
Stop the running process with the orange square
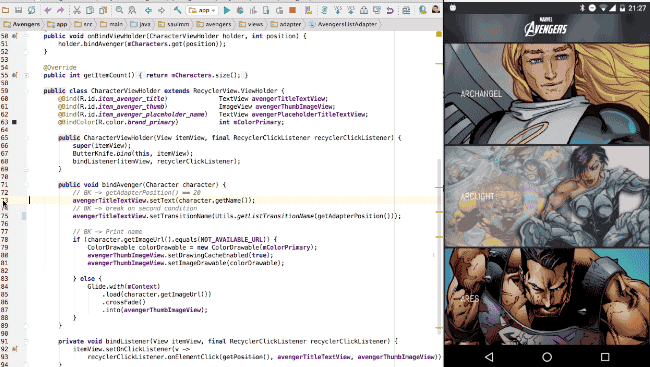click(293, 10)
